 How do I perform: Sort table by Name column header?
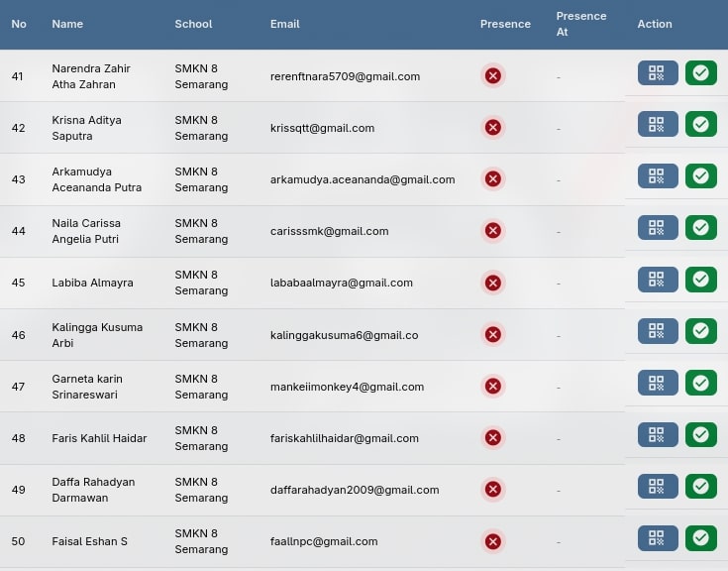[x=67, y=24]
